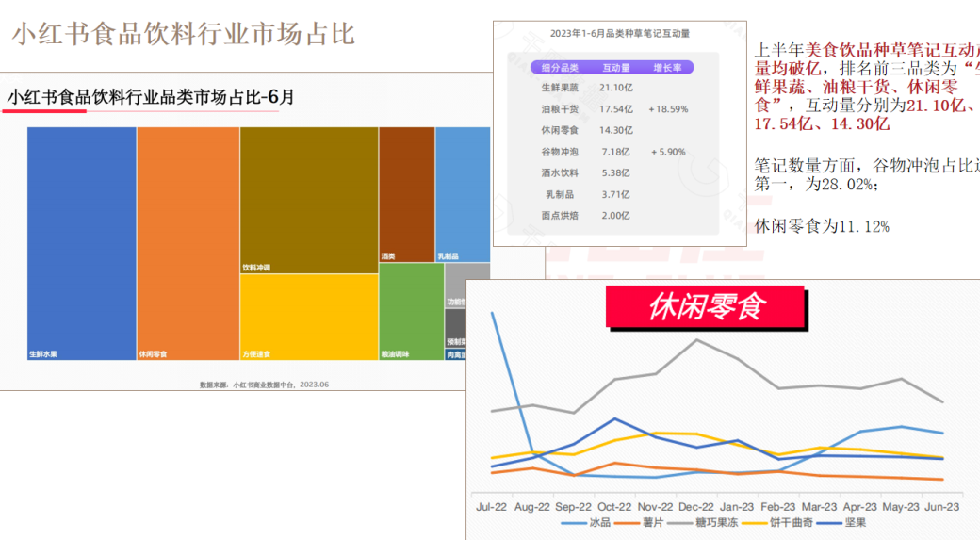Click the 乳制品 table row label
Screen dimensions: 980x540
(560, 194)
